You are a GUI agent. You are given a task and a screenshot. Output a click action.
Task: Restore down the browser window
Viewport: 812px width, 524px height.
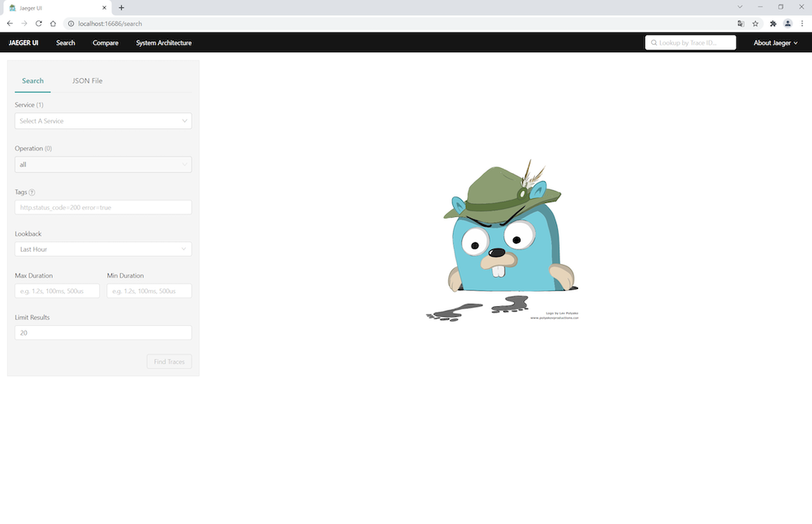click(780, 6)
